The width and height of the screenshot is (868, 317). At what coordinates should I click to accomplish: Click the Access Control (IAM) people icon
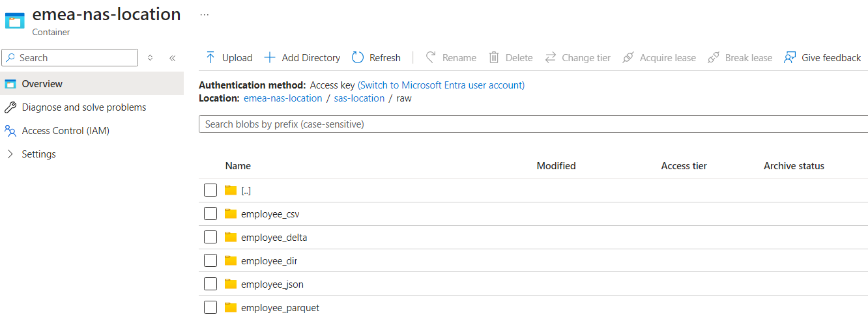(10, 131)
